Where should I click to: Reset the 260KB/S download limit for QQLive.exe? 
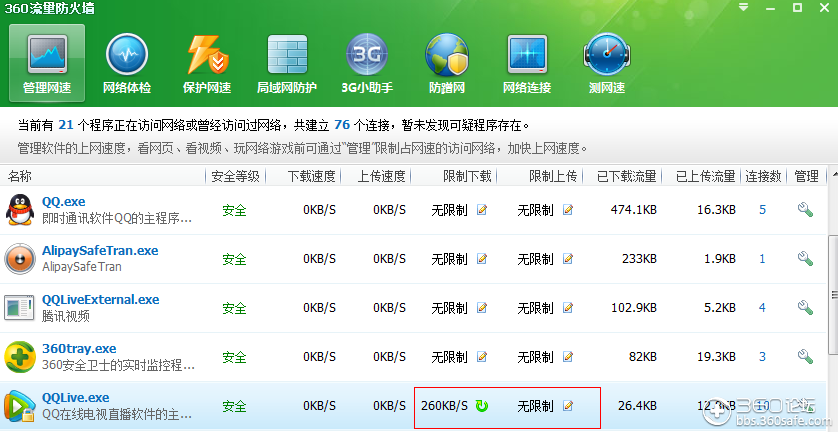[x=482, y=406]
